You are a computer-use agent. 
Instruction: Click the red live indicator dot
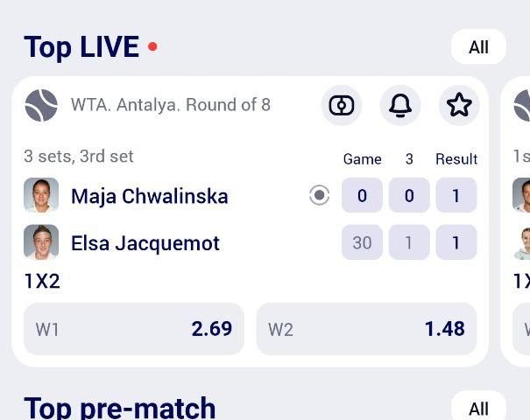click(x=152, y=46)
